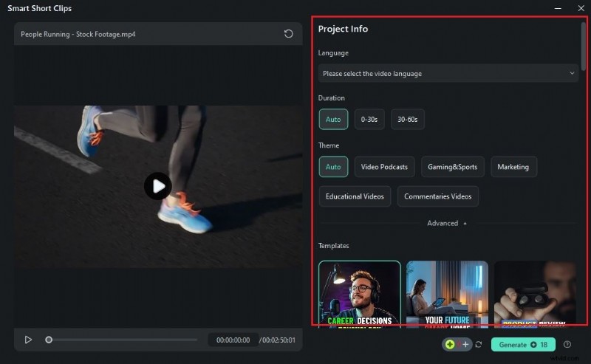Collapse the Advanced section
Image resolution: width=591 pixels, height=364 pixels.
pyautogui.click(x=448, y=223)
